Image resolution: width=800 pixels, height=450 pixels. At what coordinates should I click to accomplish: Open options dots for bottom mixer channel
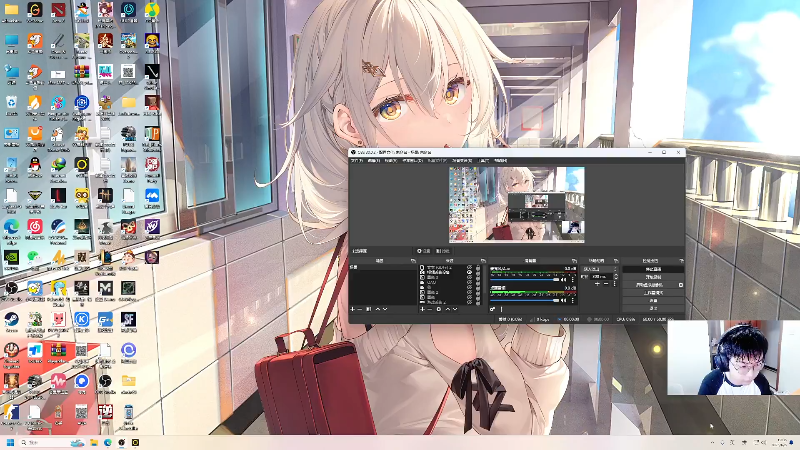click(x=572, y=301)
